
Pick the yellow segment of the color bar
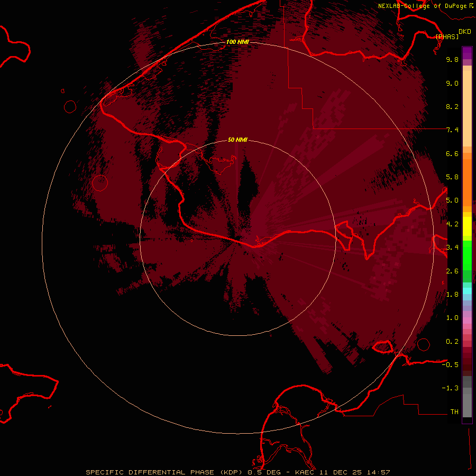pyautogui.click(x=467, y=226)
